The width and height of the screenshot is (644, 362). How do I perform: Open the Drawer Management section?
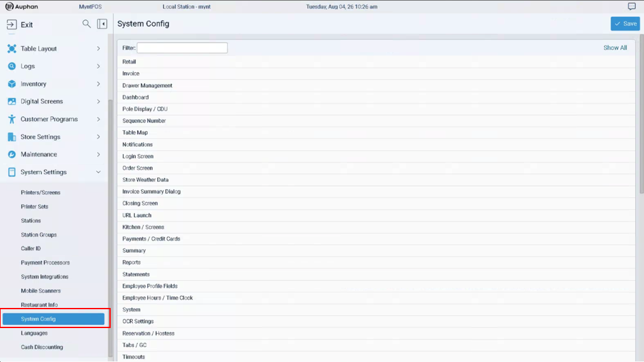click(x=376, y=85)
